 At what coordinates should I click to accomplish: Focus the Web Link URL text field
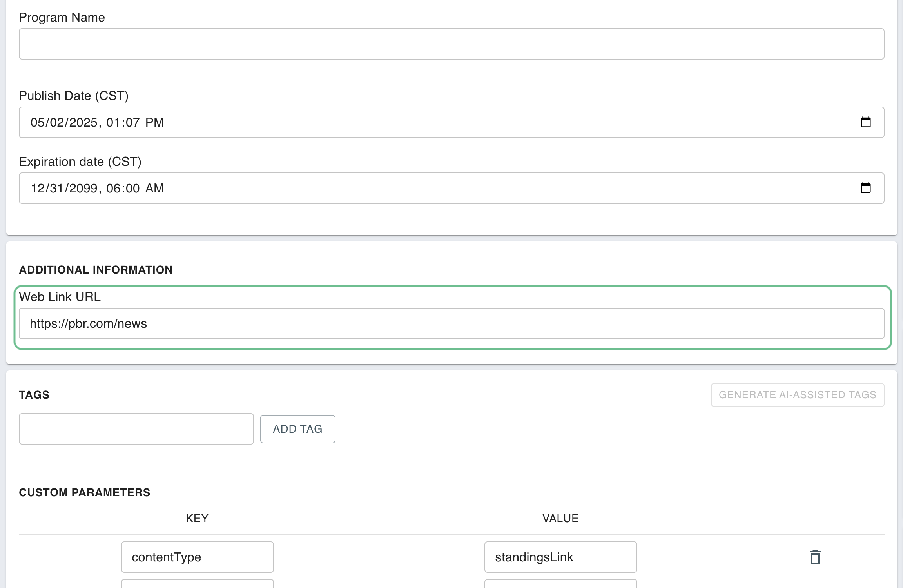tap(451, 323)
